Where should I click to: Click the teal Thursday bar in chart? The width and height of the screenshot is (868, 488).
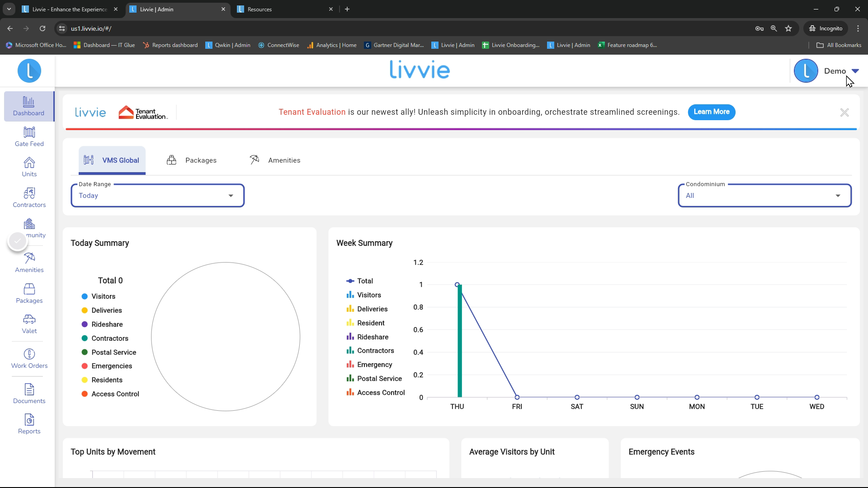pos(460,341)
